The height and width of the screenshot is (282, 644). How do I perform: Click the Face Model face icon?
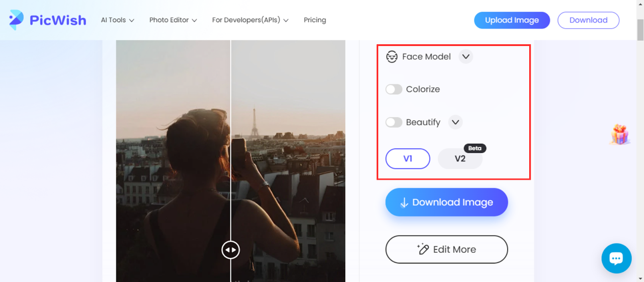pyautogui.click(x=391, y=57)
